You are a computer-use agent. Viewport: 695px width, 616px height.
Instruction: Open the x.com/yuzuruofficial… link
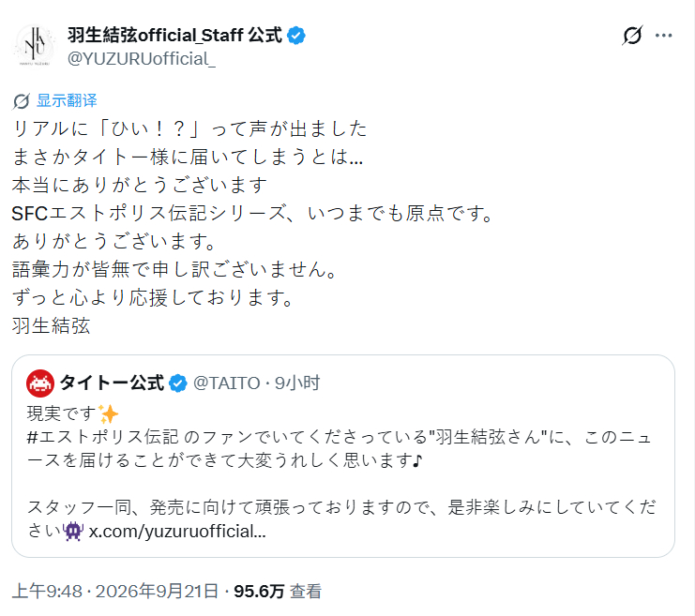coord(177,531)
